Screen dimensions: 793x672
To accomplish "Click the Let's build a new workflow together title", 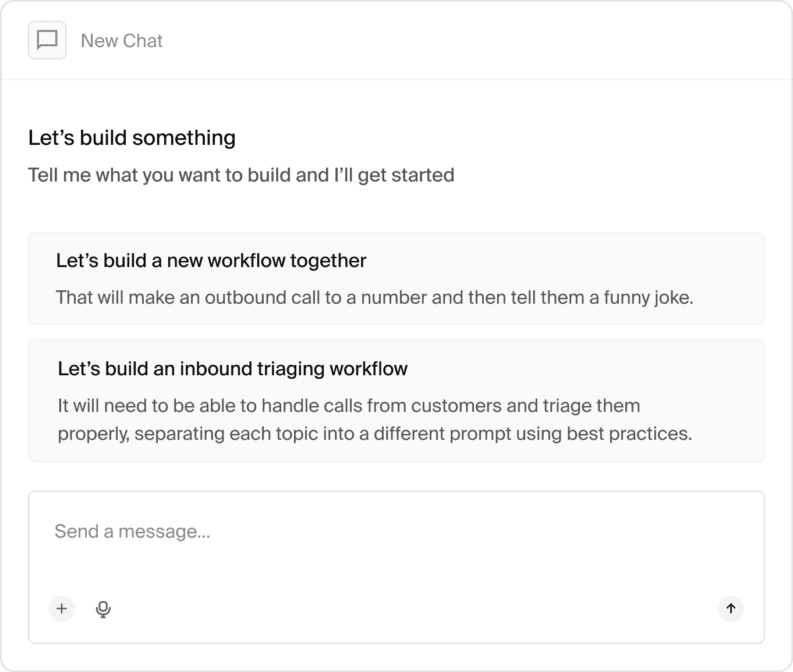I will [211, 261].
